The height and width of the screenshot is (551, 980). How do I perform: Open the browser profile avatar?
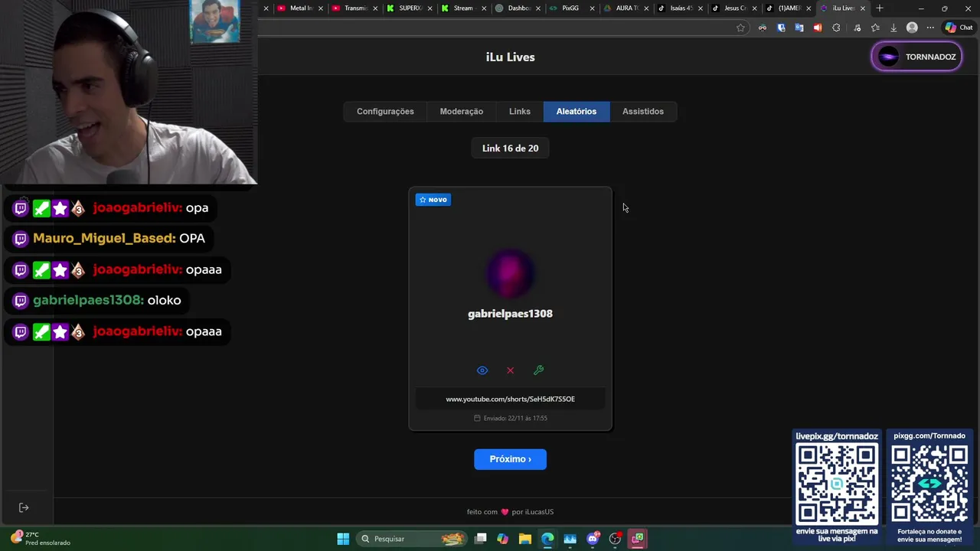point(912,28)
